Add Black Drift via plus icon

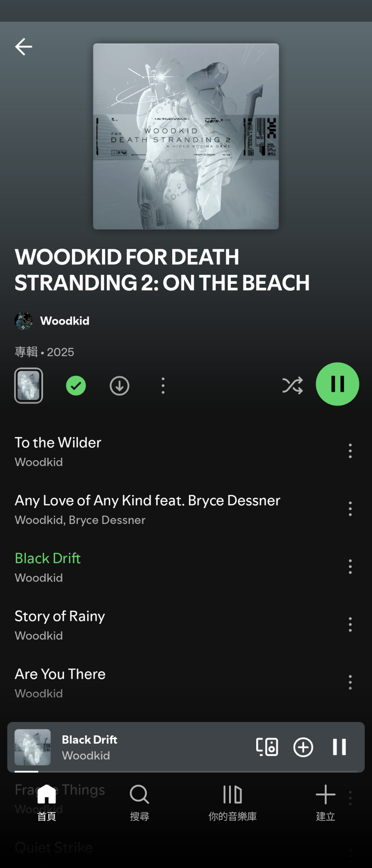click(303, 747)
